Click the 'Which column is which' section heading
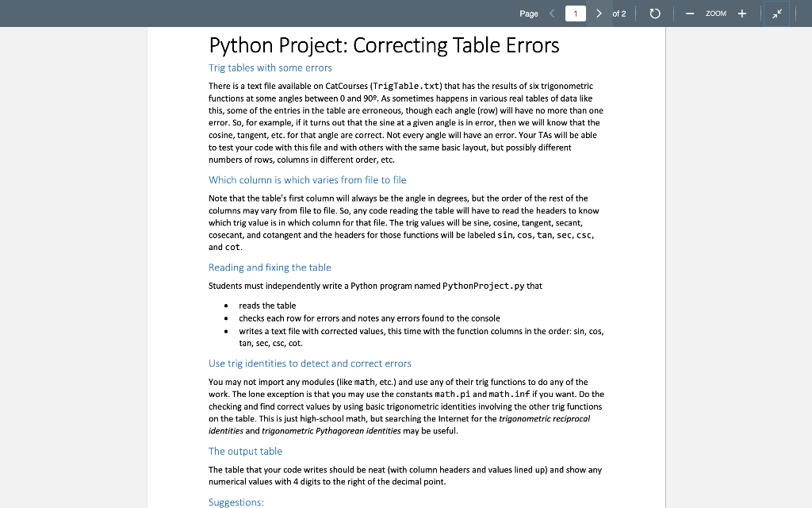 tap(307, 180)
